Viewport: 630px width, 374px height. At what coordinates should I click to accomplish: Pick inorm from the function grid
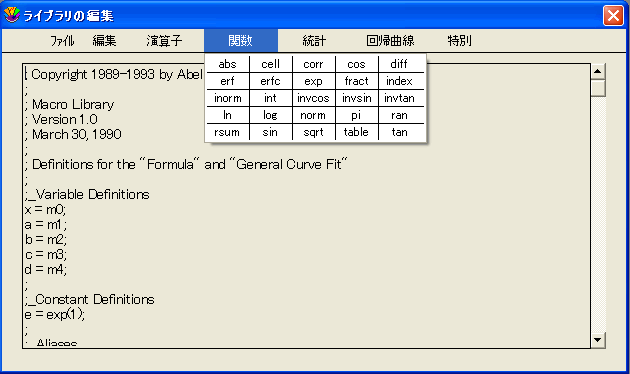click(x=227, y=98)
